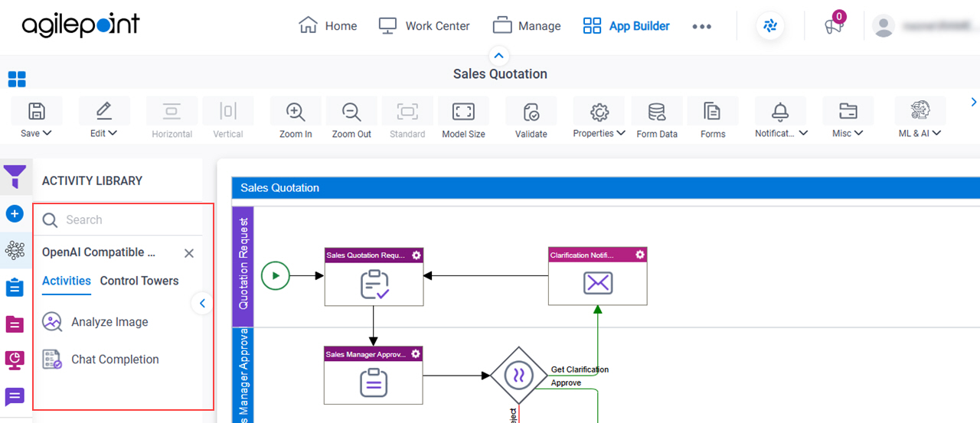Expand the Misc dropdown arrow
The image size is (980, 423).
point(859,133)
